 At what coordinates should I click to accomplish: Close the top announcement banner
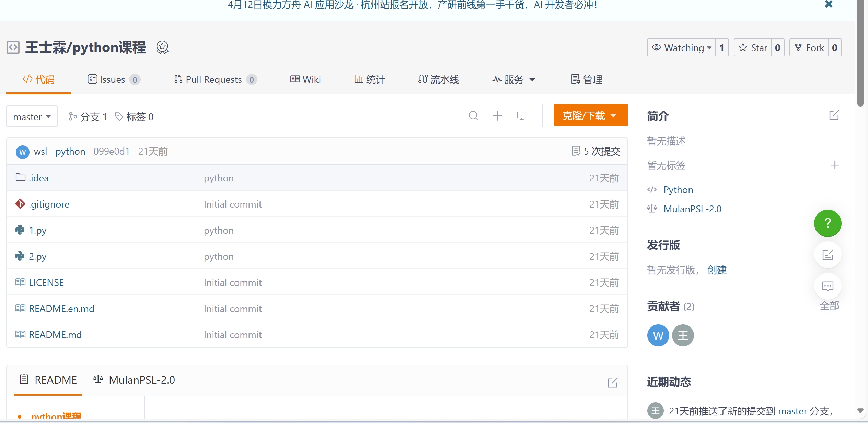(x=829, y=4)
